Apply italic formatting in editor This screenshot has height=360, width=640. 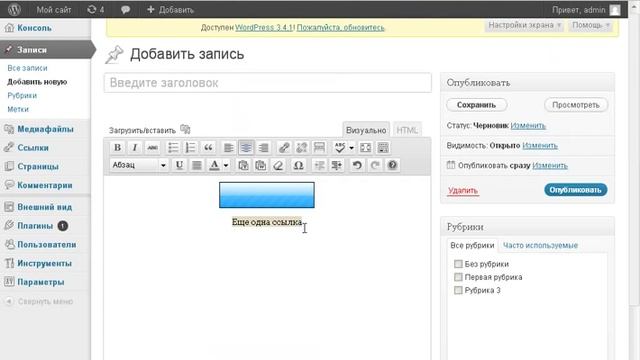[135, 147]
